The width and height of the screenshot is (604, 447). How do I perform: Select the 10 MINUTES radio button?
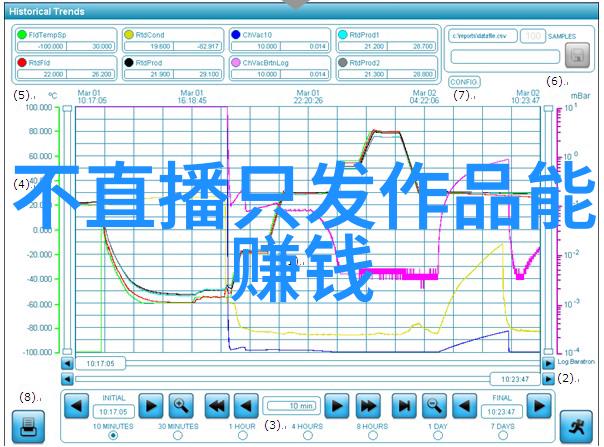coord(113,435)
